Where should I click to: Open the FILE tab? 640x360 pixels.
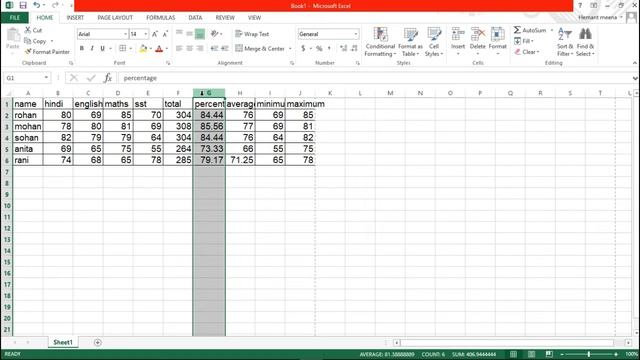[x=15, y=18]
